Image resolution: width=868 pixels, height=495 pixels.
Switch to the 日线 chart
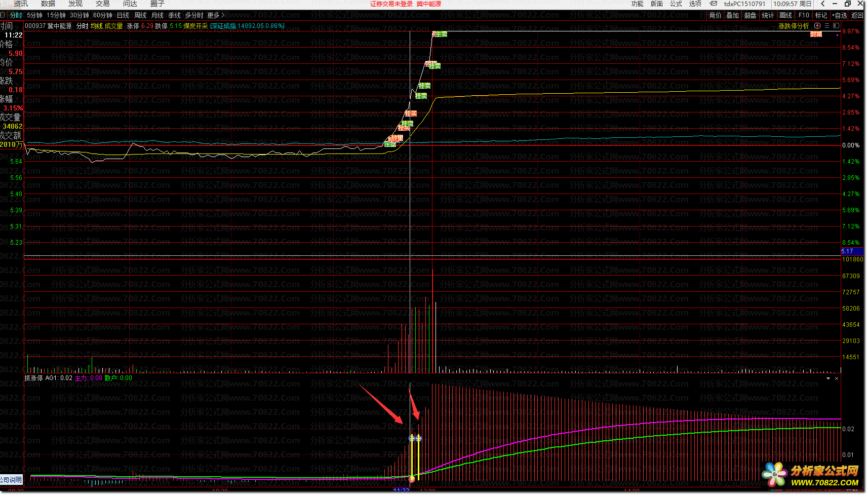(123, 15)
